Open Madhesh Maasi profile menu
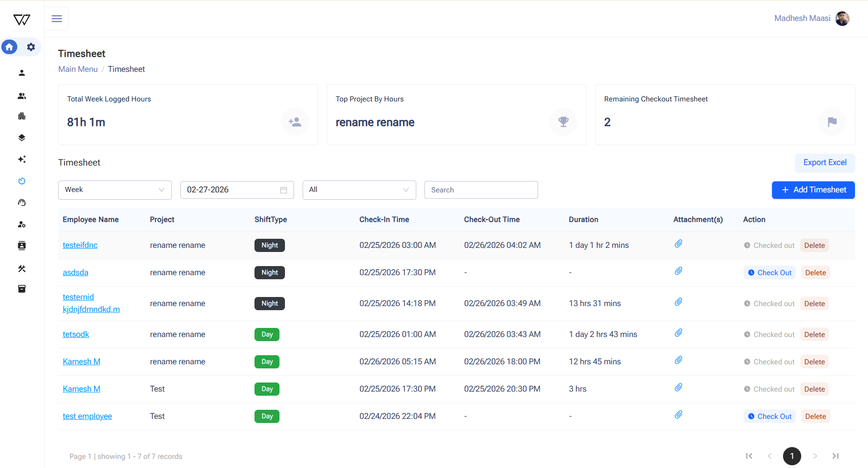Screen dimensions: 868x468 point(811,18)
